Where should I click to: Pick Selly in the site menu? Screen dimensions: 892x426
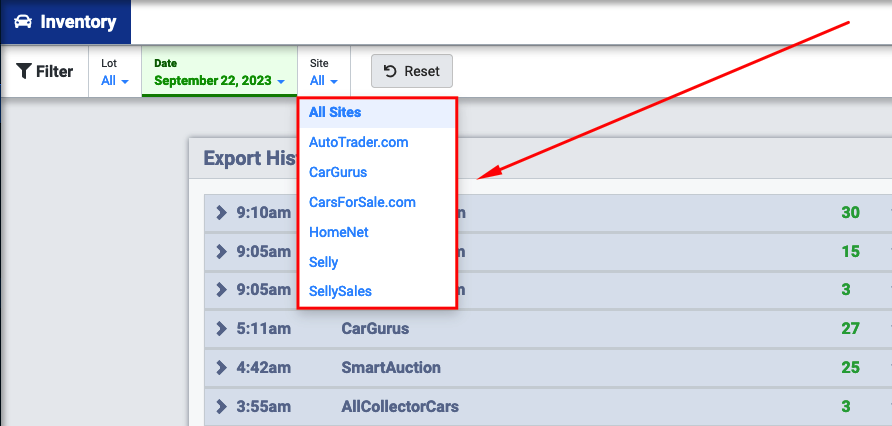(x=377, y=262)
